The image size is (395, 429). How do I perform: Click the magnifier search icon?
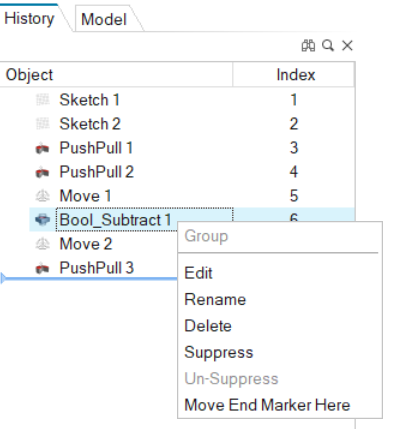[x=328, y=46]
